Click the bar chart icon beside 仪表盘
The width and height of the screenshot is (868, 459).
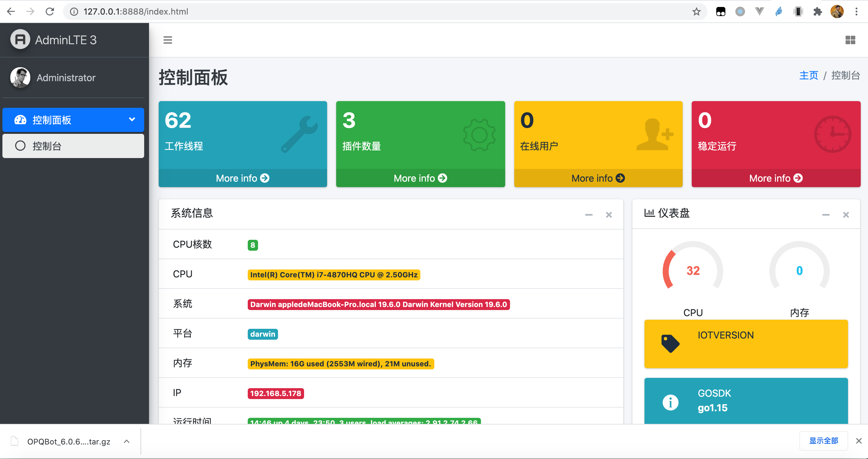(x=649, y=213)
